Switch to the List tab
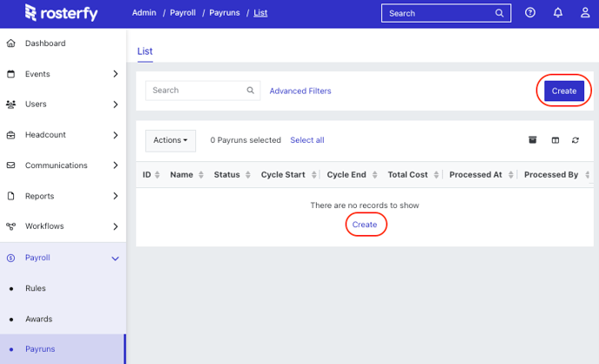The width and height of the screenshot is (599, 364). [x=145, y=51]
